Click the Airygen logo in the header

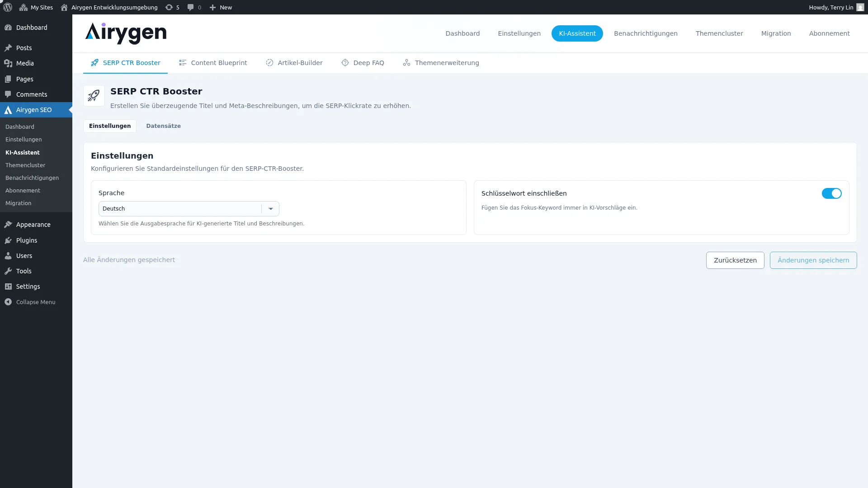126,33
